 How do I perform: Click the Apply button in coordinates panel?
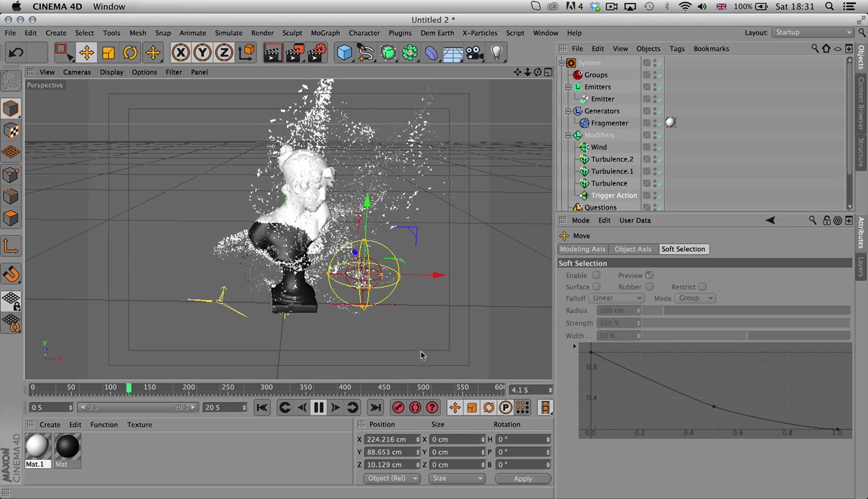523,478
